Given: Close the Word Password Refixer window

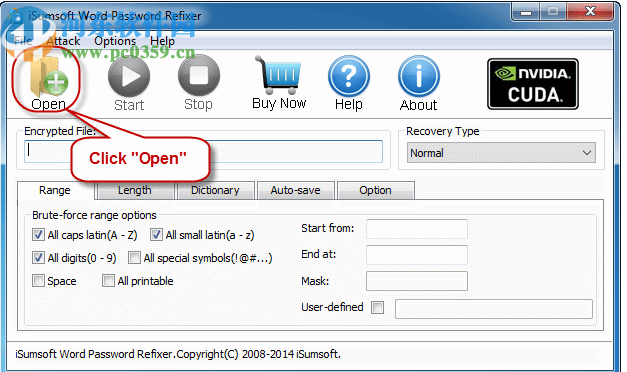Looking at the screenshot, I should coord(591,12).
